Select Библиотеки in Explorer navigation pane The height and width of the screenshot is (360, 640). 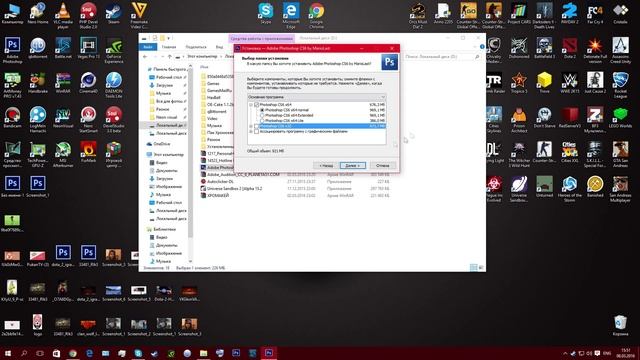pyautogui.click(x=161, y=229)
